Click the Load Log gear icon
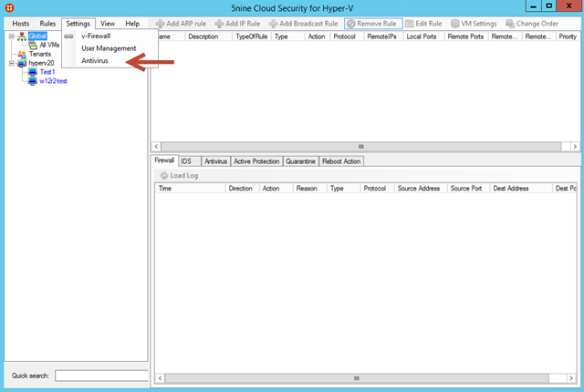The height and width of the screenshot is (392, 584). tap(164, 175)
